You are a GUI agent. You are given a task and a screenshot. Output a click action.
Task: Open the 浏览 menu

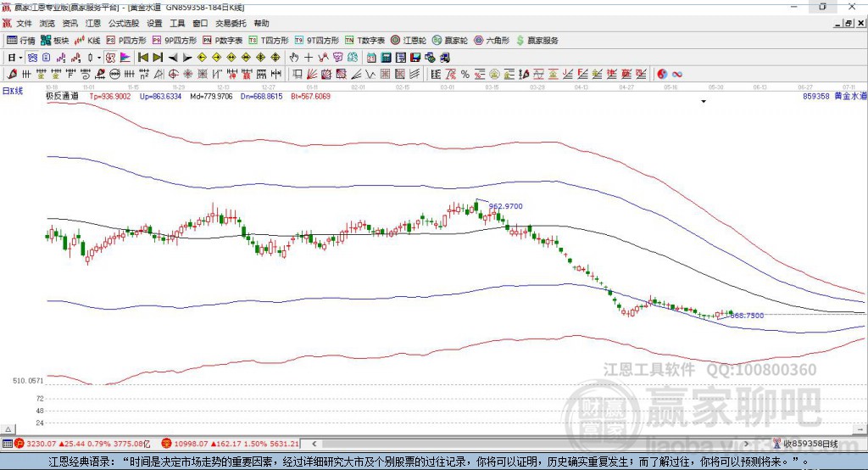[x=47, y=23]
